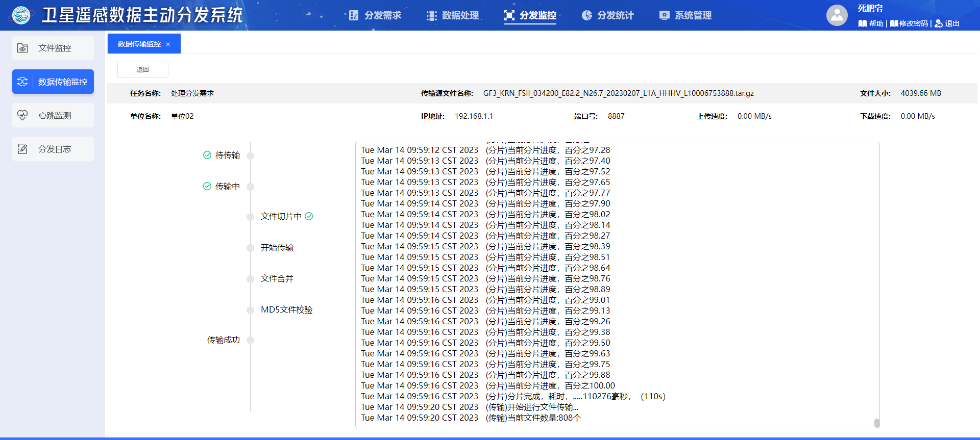The height and width of the screenshot is (440, 980).
Task: Click the log line 百分之97.28
Action: (x=485, y=150)
